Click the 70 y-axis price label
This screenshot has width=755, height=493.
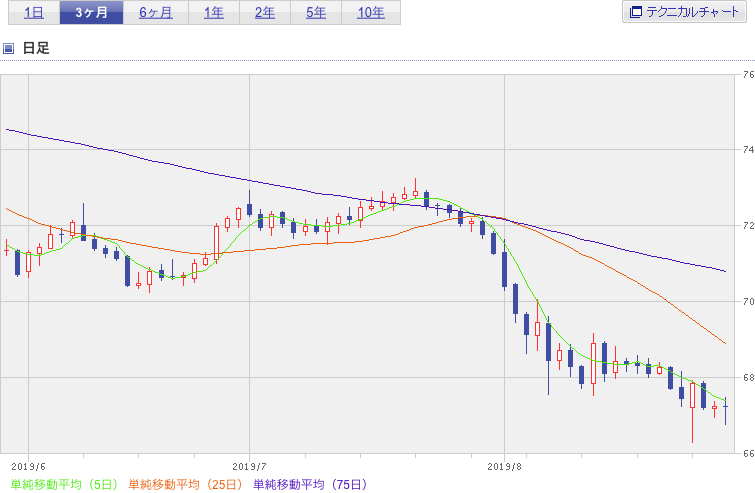pyautogui.click(x=748, y=302)
